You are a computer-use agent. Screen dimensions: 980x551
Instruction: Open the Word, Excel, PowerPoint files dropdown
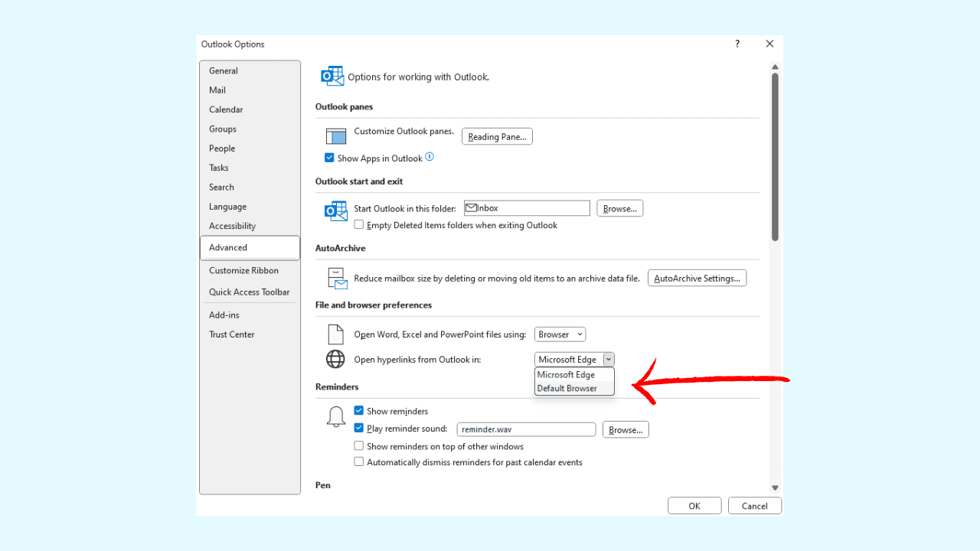(x=560, y=334)
